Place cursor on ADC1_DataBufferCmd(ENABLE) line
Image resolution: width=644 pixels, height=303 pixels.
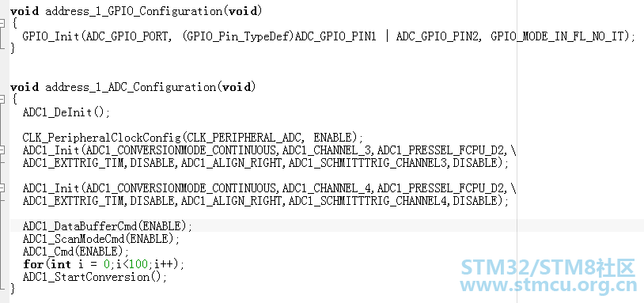point(107,225)
